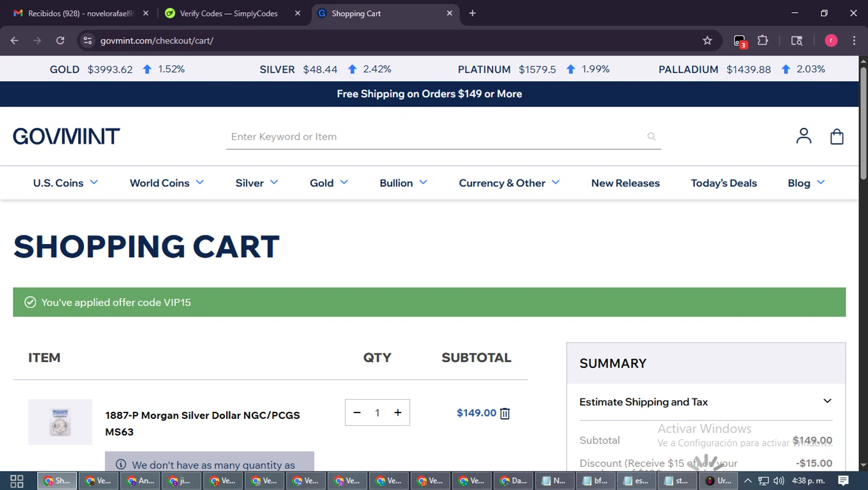Expand the Currency & Other menu
Image resolution: width=868 pixels, height=490 pixels.
(x=509, y=183)
